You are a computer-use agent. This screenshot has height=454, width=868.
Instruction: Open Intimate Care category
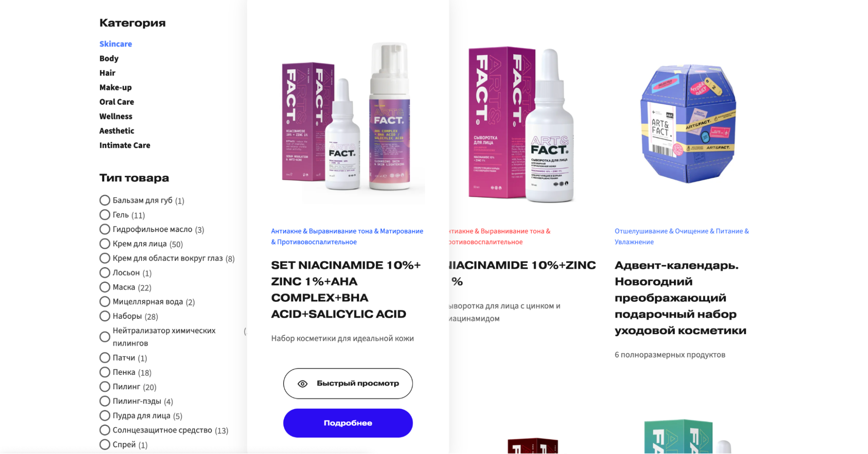click(125, 145)
